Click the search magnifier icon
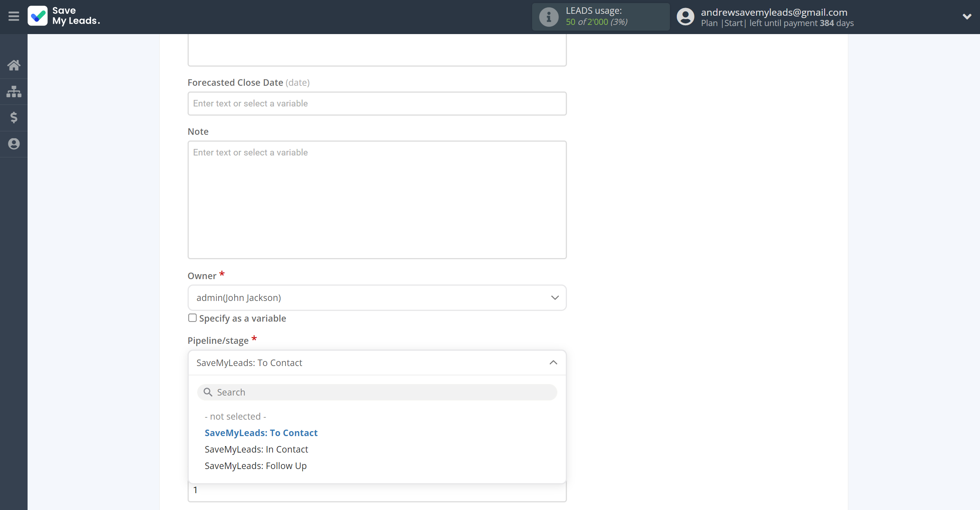This screenshot has height=510, width=980. 208,392
